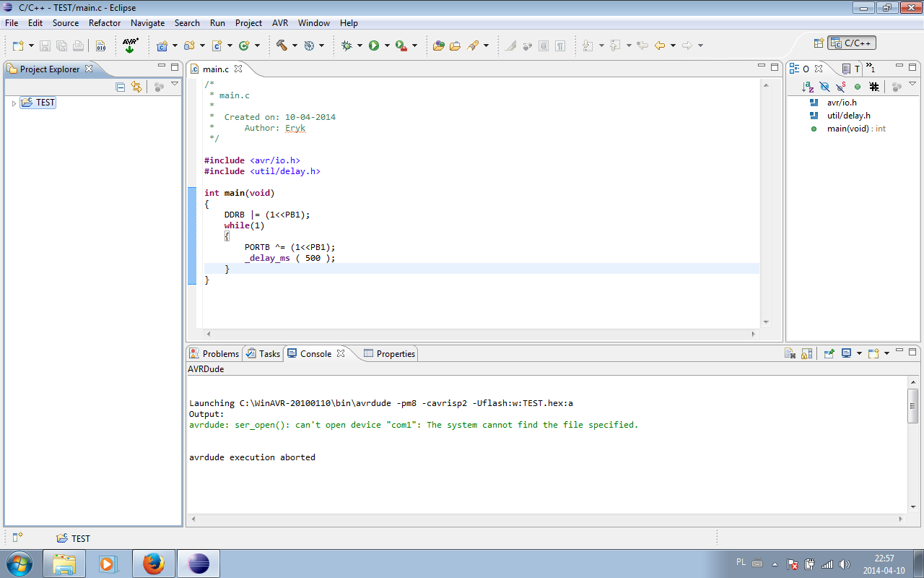Run the project with green play icon

click(374, 46)
